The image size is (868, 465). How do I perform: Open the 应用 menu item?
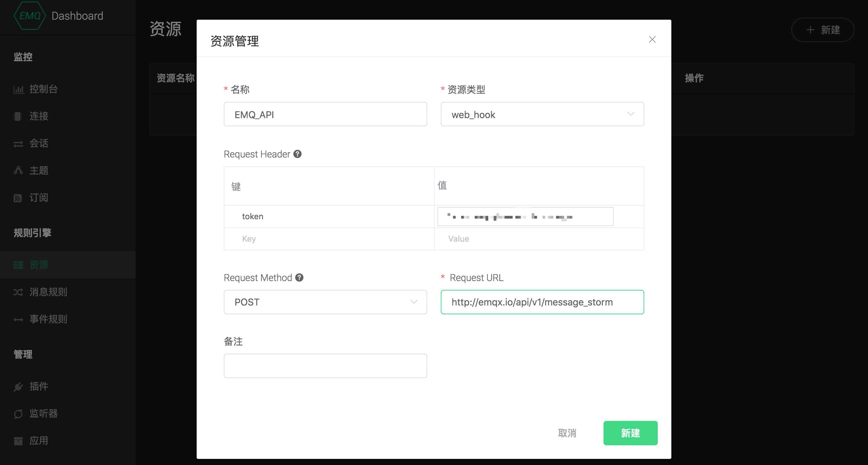68,441
